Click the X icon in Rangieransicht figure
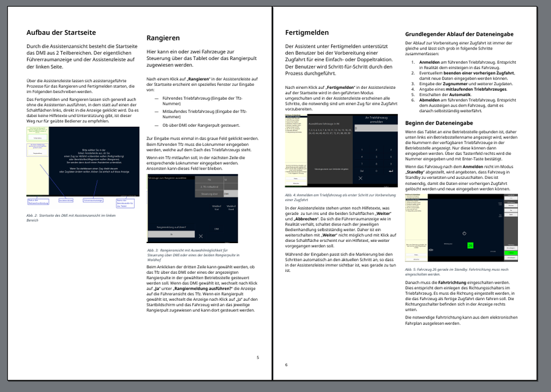This screenshot has height=392, width=551. click(201, 235)
